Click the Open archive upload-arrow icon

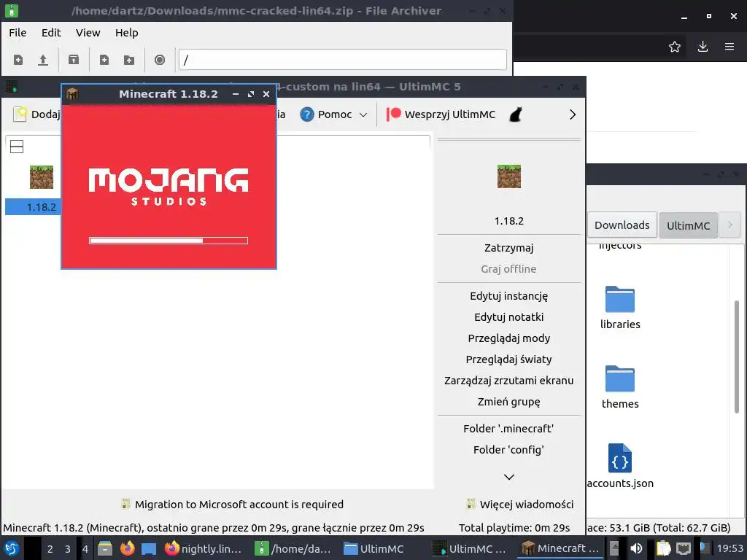point(43,60)
